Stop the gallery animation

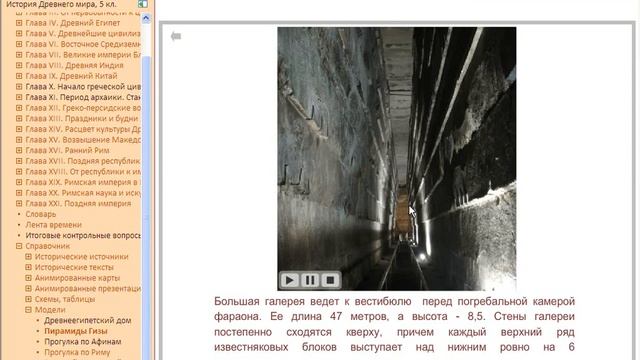[x=330, y=280]
